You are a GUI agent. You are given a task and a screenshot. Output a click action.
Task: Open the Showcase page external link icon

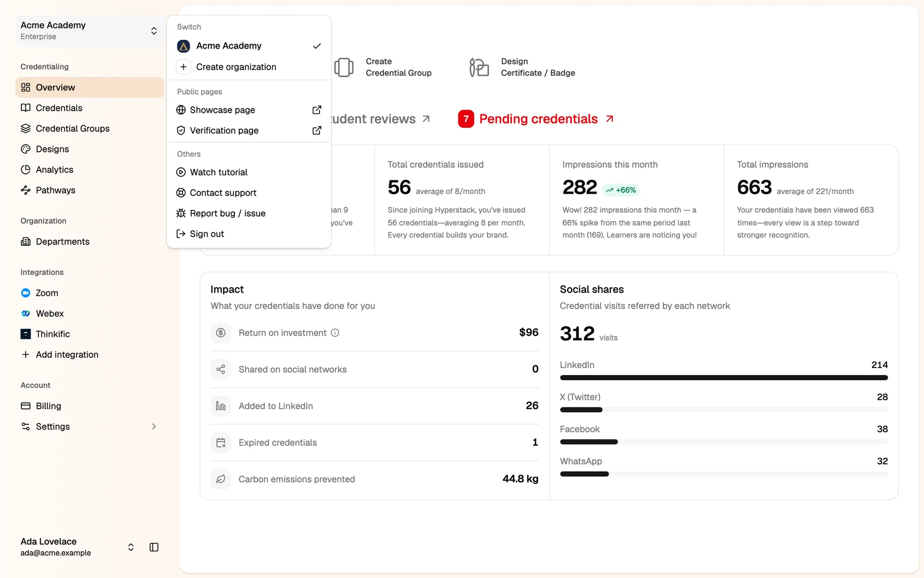pyautogui.click(x=316, y=110)
